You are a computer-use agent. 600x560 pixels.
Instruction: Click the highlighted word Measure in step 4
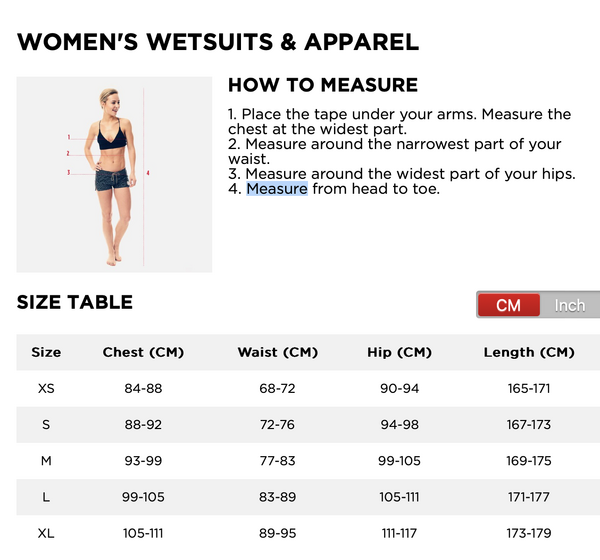(x=277, y=188)
